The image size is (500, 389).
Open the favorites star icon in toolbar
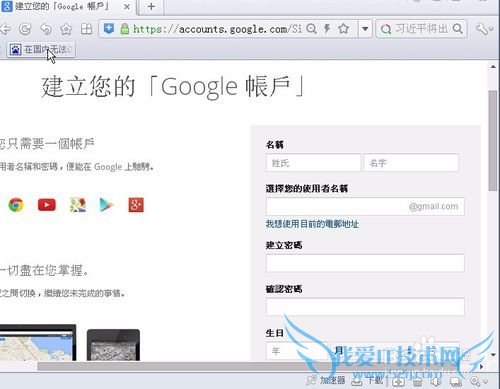click(x=66, y=29)
